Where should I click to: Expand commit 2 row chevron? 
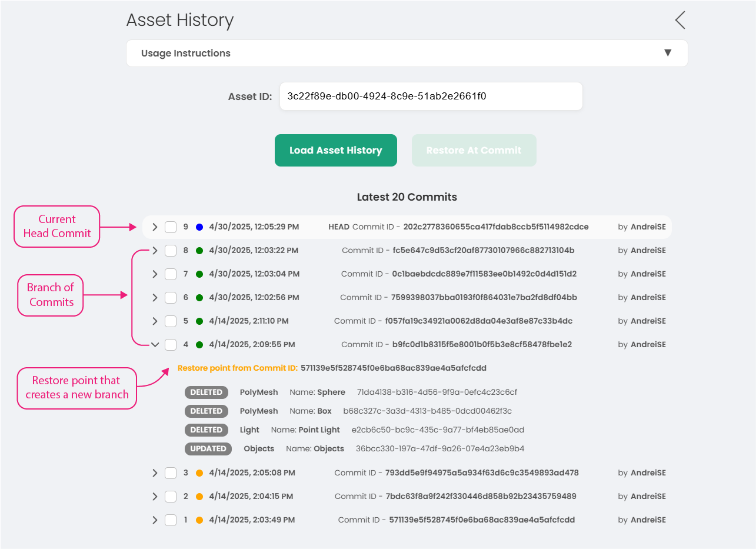(155, 497)
